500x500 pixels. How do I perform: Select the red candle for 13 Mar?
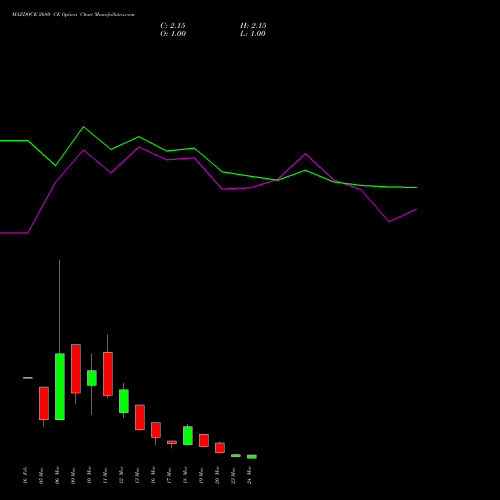140,417
